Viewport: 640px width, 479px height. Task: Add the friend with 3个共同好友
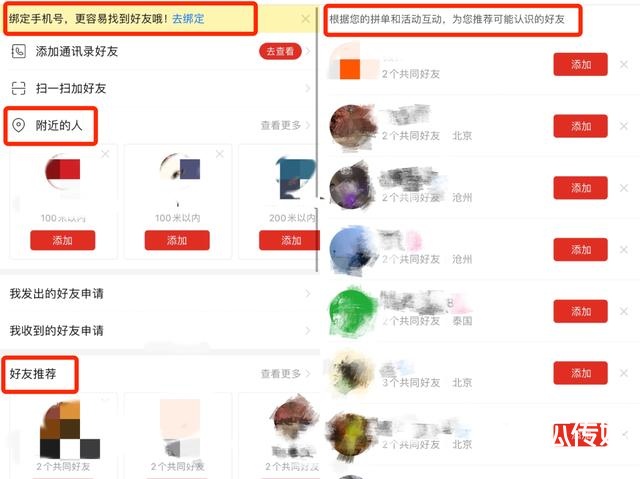tap(580, 373)
